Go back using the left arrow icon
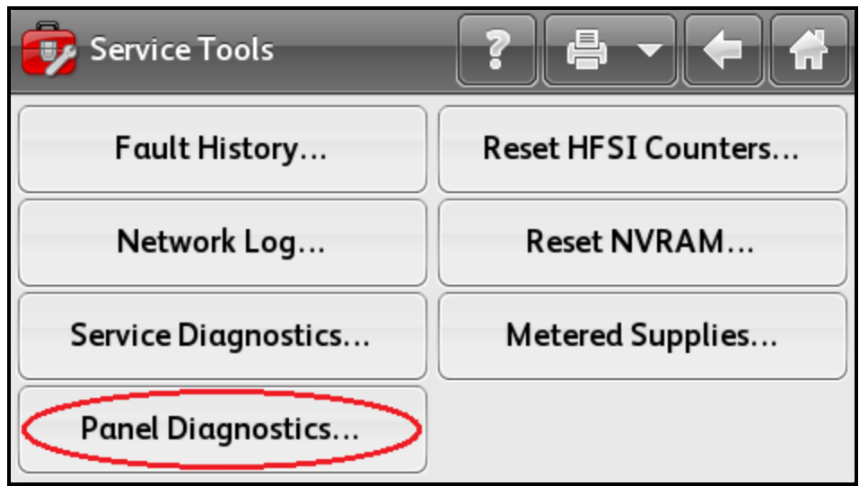The height and width of the screenshot is (495, 868). (x=723, y=50)
